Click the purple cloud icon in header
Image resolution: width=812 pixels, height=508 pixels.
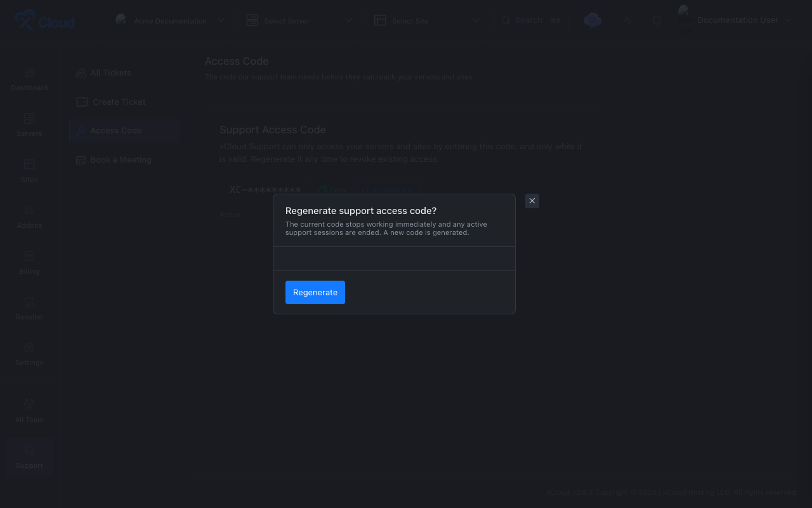[593, 20]
